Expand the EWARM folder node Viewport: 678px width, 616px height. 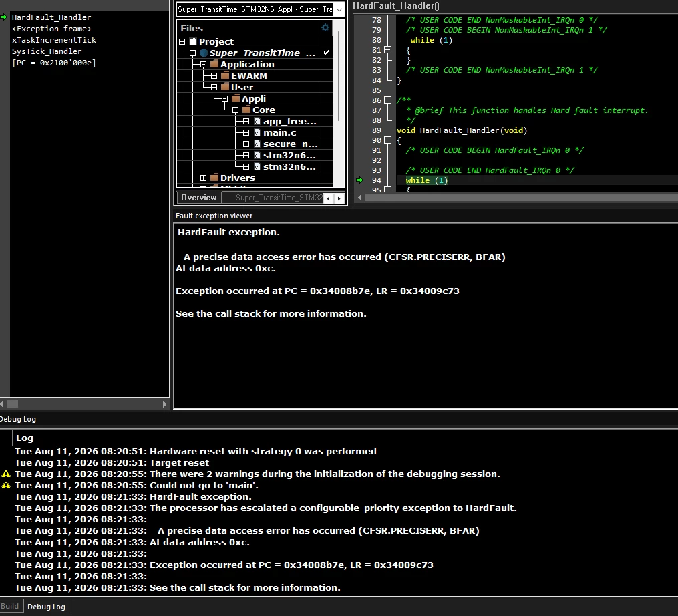(x=214, y=75)
